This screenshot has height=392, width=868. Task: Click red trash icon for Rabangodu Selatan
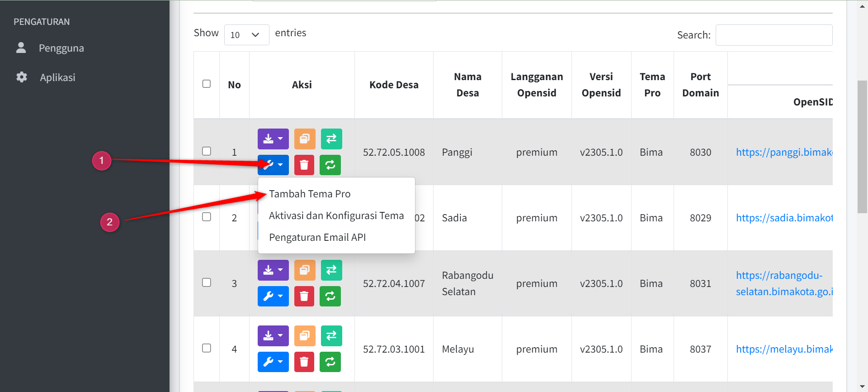click(304, 296)
